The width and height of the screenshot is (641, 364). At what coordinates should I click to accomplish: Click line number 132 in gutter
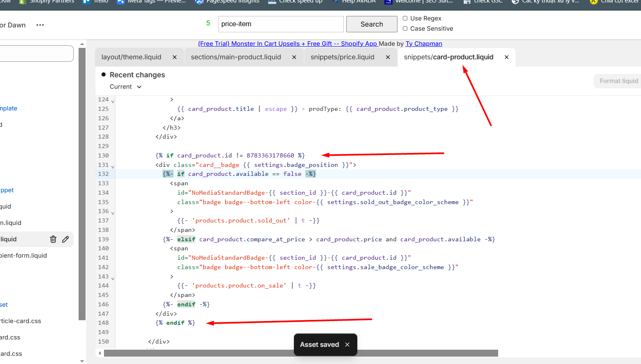[x=104, y=174]
